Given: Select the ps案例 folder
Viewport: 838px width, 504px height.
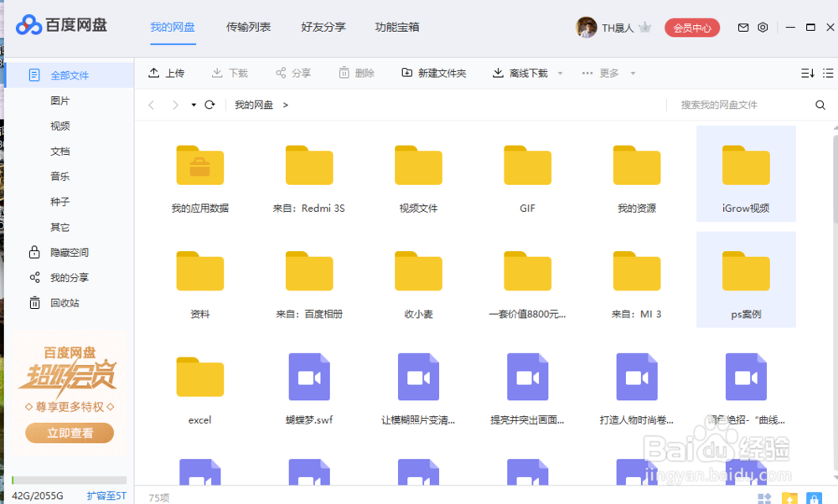Looking at the screenshot, I should (x=746, y=280).
